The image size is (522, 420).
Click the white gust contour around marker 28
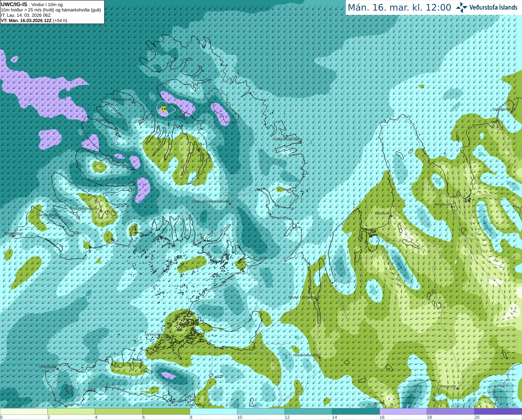point(166,108)
